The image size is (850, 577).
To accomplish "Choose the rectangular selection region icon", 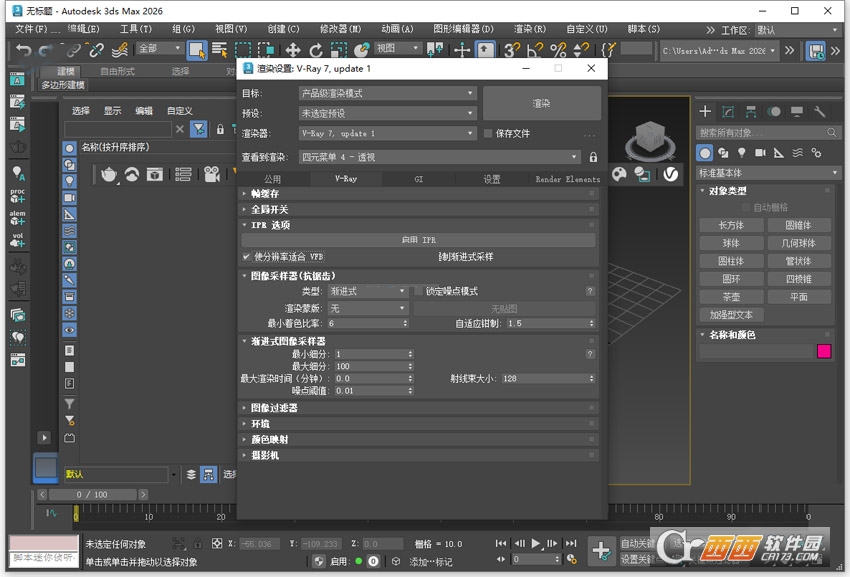I will [243, 50].
